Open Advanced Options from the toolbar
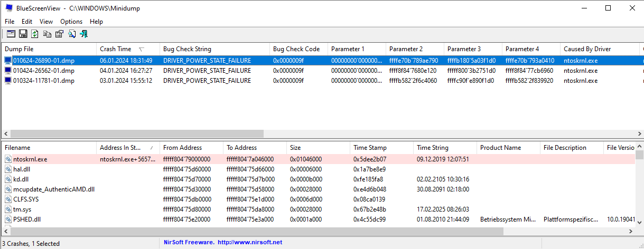The image size is (644, 249). coord(11,34)
